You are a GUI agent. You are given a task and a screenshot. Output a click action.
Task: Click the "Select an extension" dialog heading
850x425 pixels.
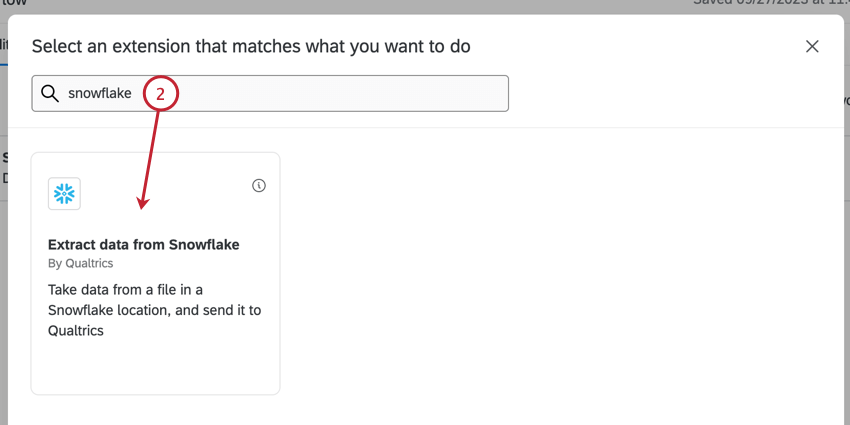(251, 46)
